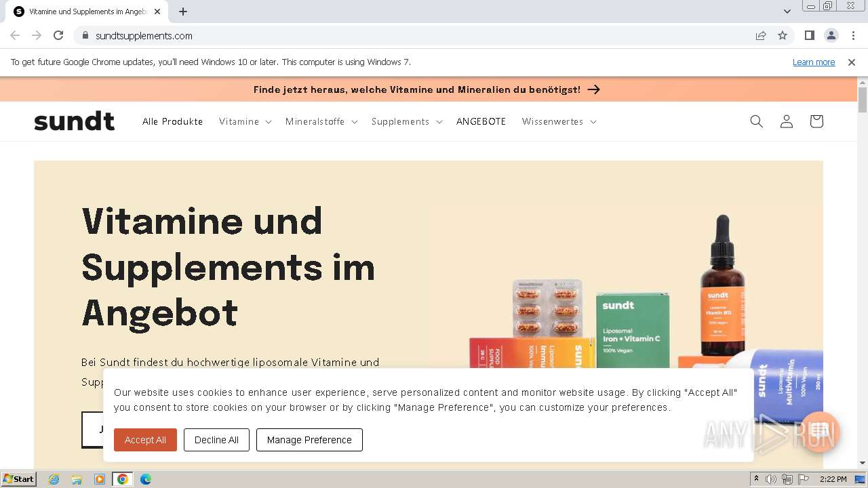Open Internet Explorer from the taskbar
868x488 pixels.
click(x=54, y=479)
